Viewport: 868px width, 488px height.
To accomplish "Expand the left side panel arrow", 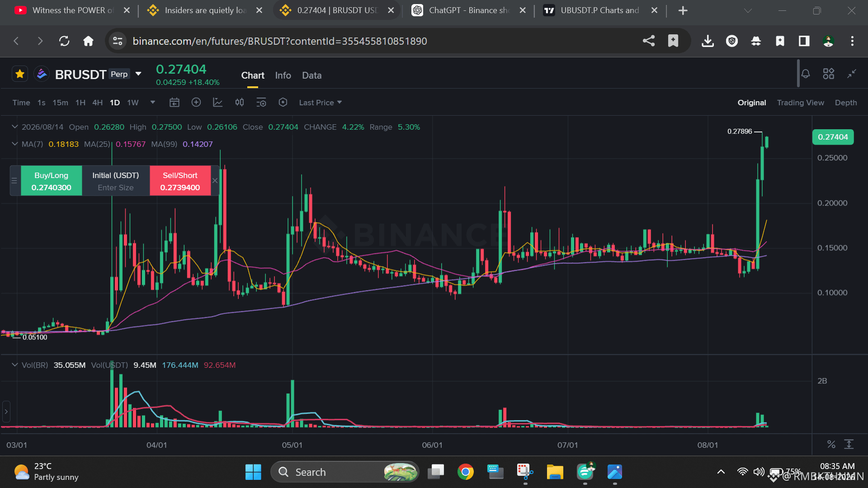I will pyautogui.click(x=6, y=412).
